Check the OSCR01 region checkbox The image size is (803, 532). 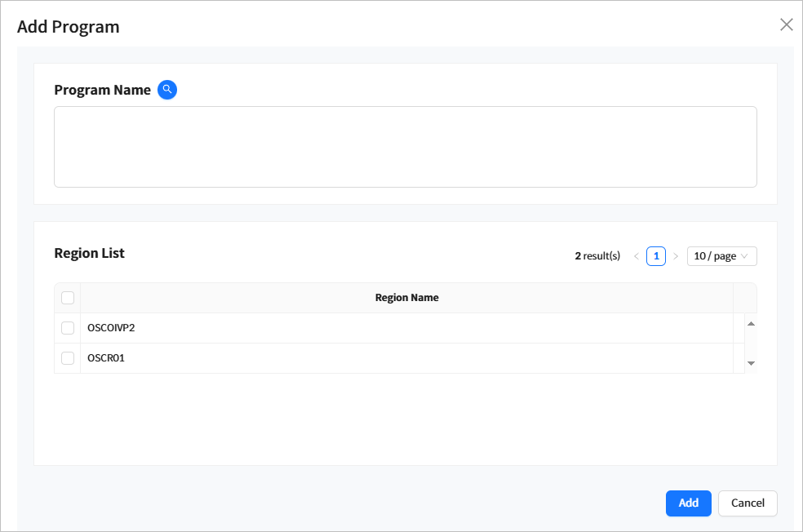coord(67,358)
